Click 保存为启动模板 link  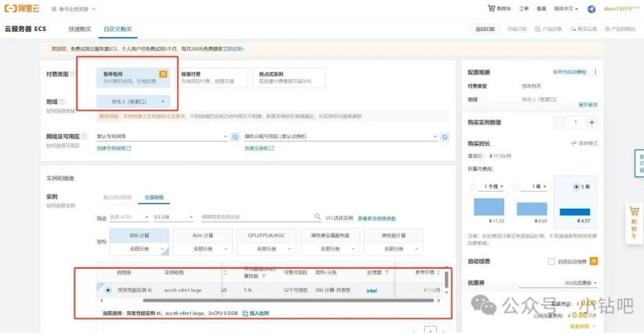tap(569, 72)
